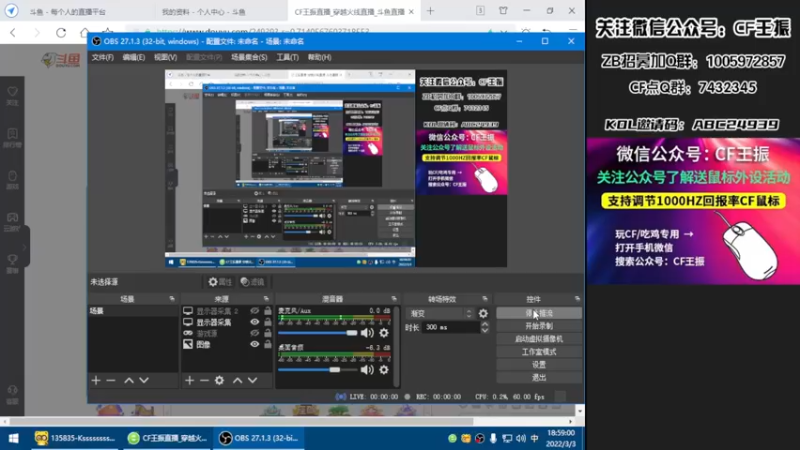Viewport: 800px width, 450px height.
Task: Click the 属性 properties gear button
Action: (x=220, y=282)
